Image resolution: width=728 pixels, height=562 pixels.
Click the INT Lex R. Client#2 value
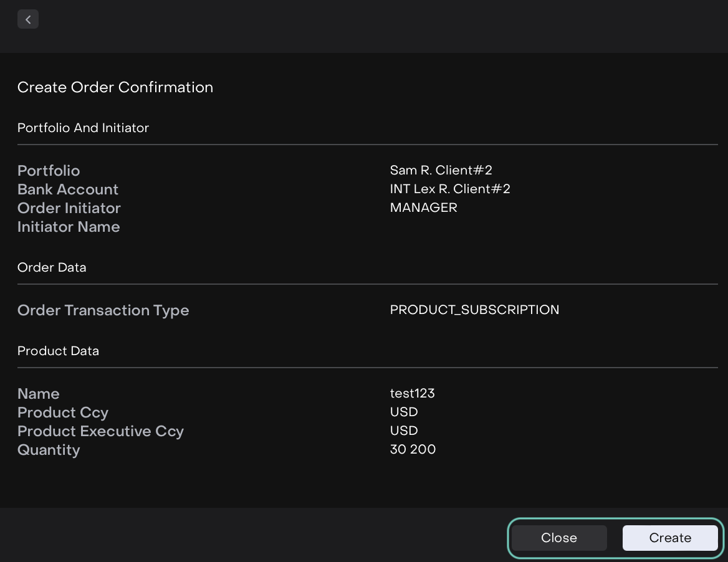coord(449,189)
